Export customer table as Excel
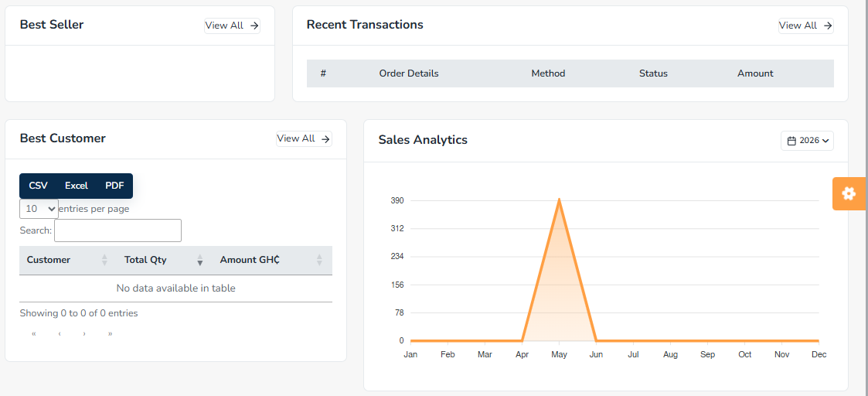Screen dimensions: 868x396 pyautogui.click(x=77, y=186)
